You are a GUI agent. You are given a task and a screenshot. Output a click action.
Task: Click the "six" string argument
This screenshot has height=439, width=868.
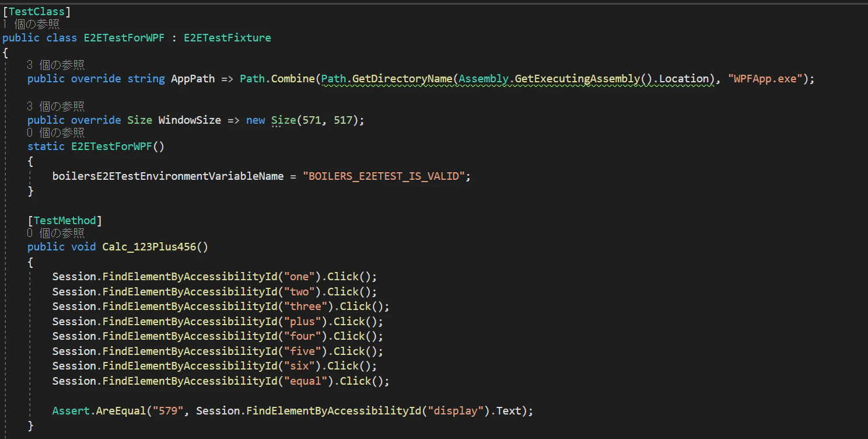click(x=299, y=366)
